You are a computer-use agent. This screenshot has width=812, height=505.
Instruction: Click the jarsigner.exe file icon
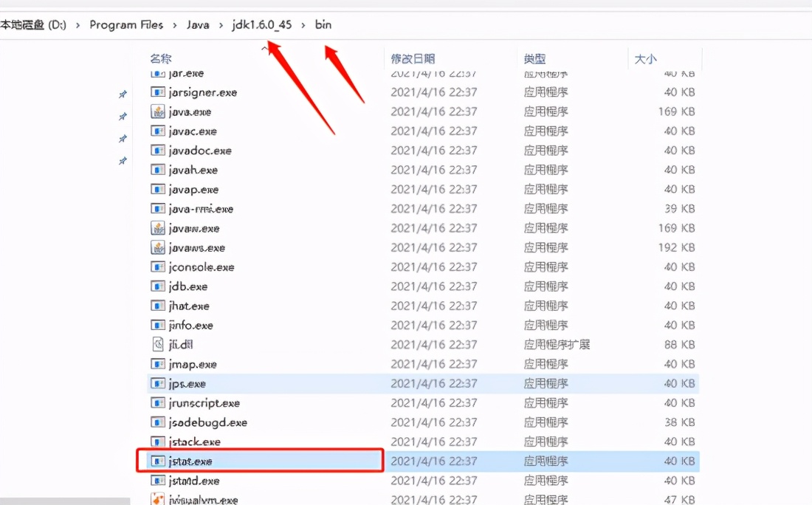click(157, 92)
